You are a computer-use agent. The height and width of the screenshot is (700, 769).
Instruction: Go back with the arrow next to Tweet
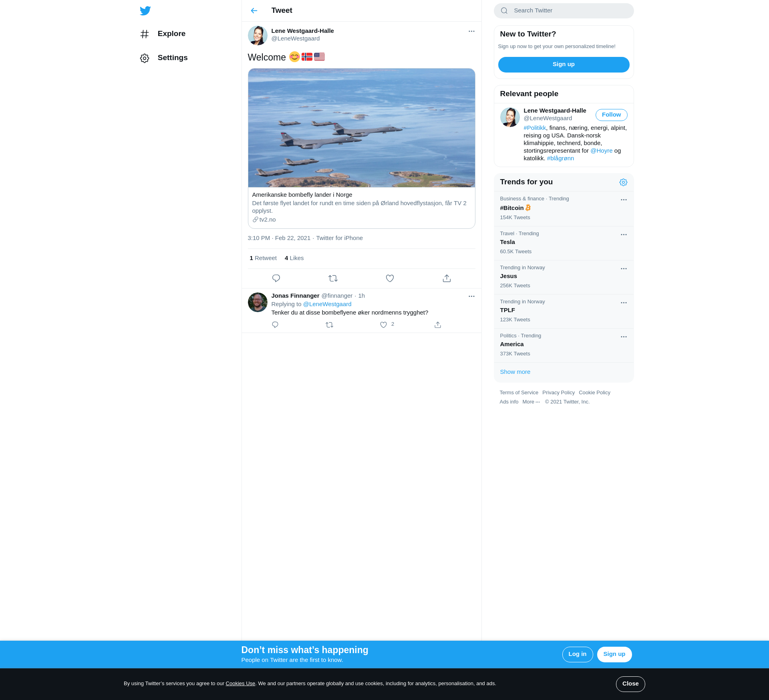point(254,11)
